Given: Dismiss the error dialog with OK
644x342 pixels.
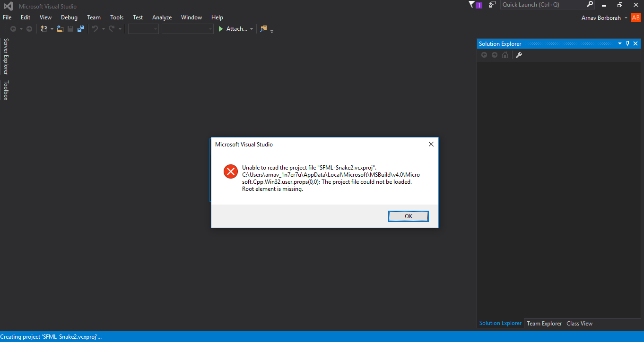Looking at the screenshot, I should tap(408, 216).
